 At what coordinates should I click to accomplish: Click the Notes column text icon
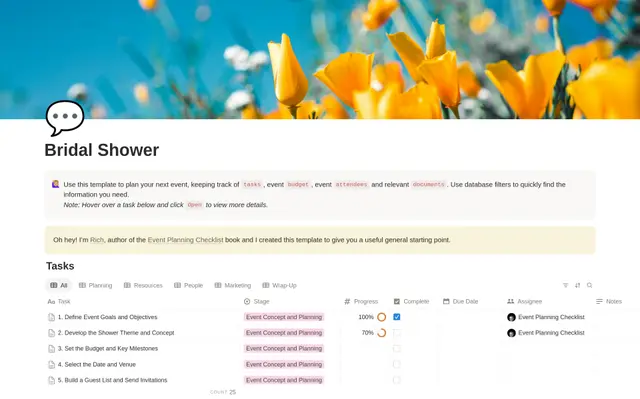599,301
